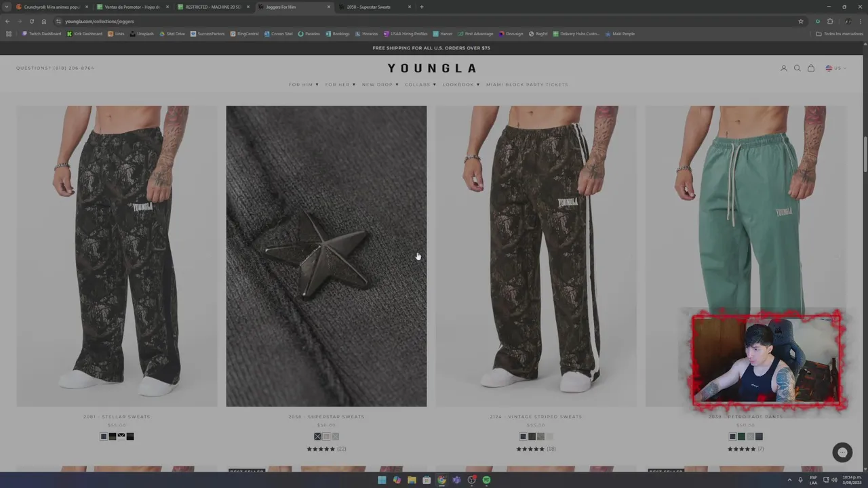Expand the FOR HER menu
868x488 pixels.
(x=340, y=85)
